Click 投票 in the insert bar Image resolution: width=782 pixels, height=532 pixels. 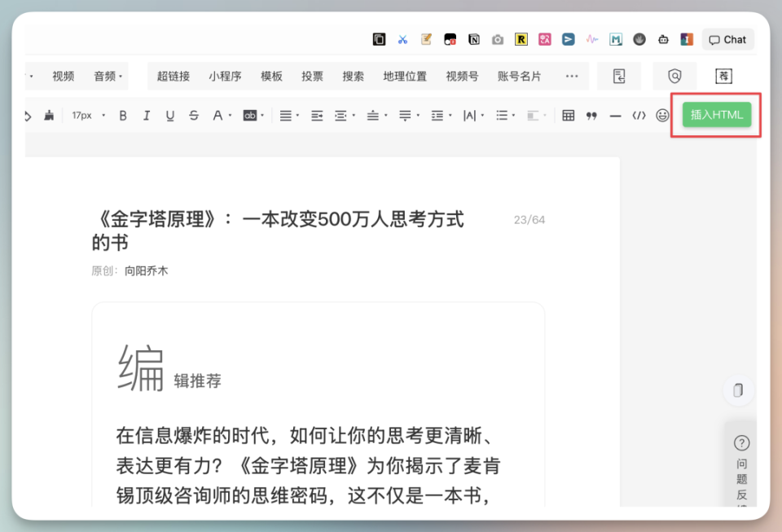pyautogui.click(x=312, y=77)
